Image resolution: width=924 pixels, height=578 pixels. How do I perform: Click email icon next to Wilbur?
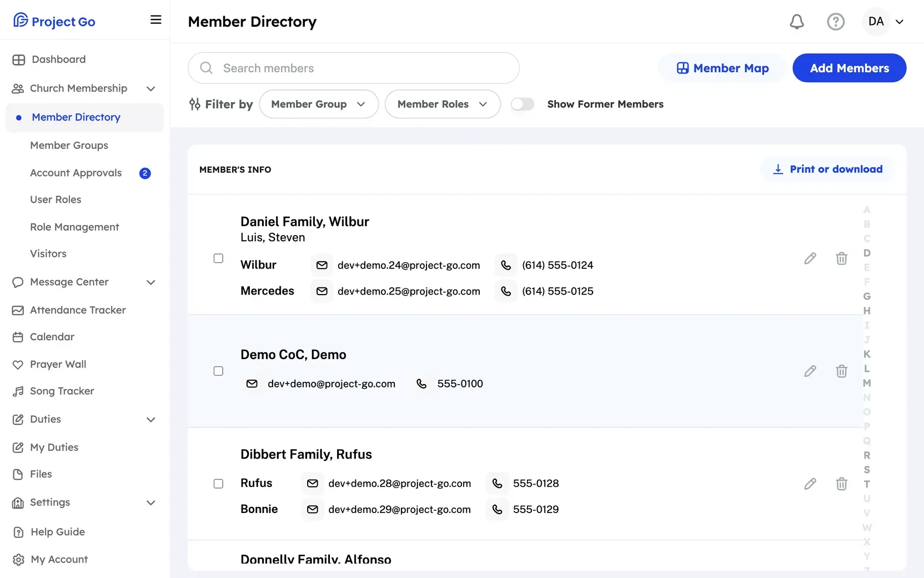click(322, 265)
